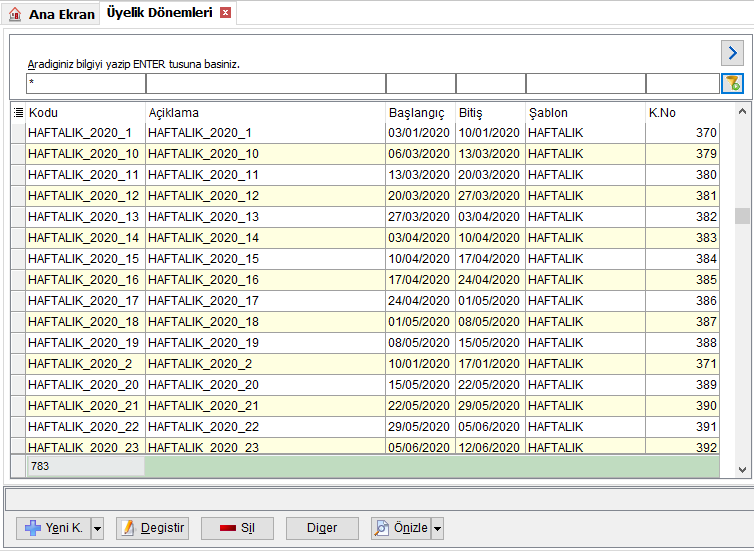Sort by K.No column header

pos(682,113)
